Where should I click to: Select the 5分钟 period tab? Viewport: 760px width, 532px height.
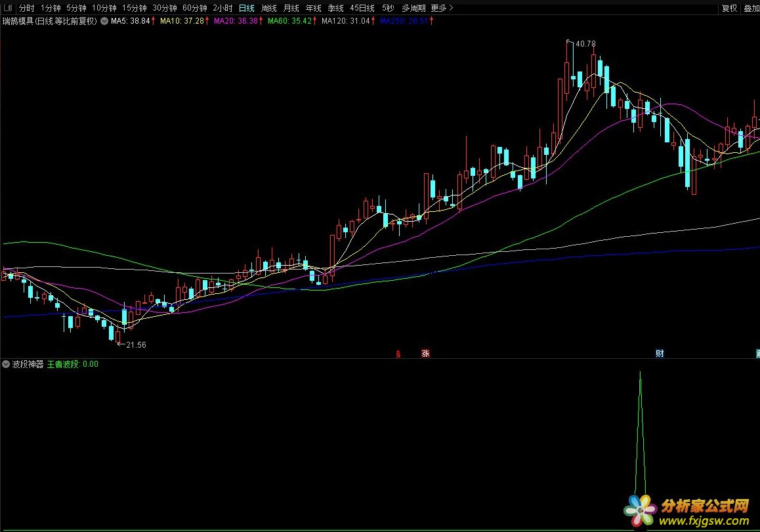(x=76, y=9)
